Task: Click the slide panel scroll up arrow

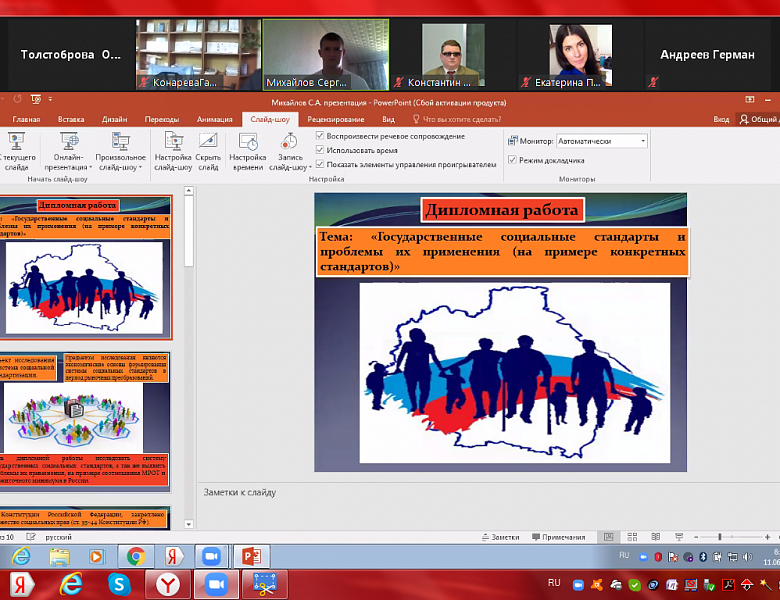Action: pyautogui.click(x=189, y=191)
